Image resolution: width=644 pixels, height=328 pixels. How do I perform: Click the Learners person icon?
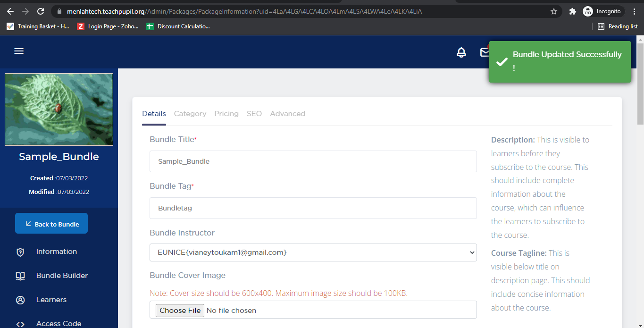pos(20,300)
